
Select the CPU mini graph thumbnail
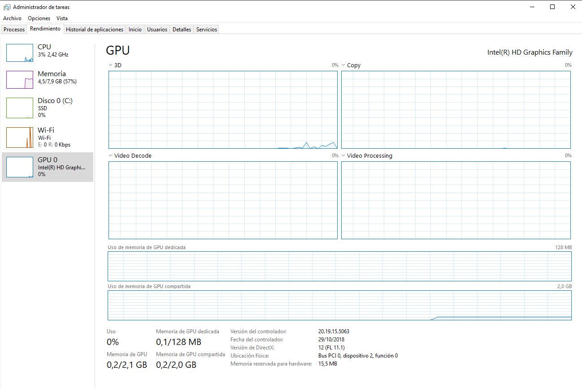[x=20, y=53]
